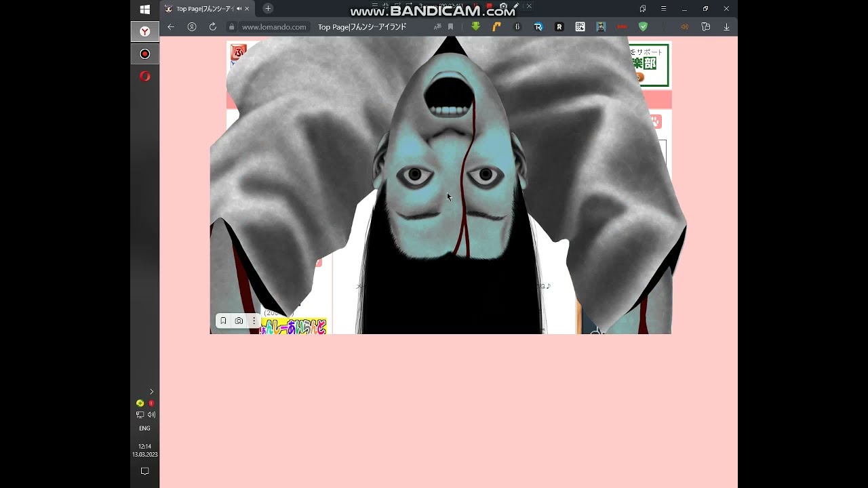Click the yellow ふぁんしーあいらんど banner
The image size is (868, 488).
[294, 326]
